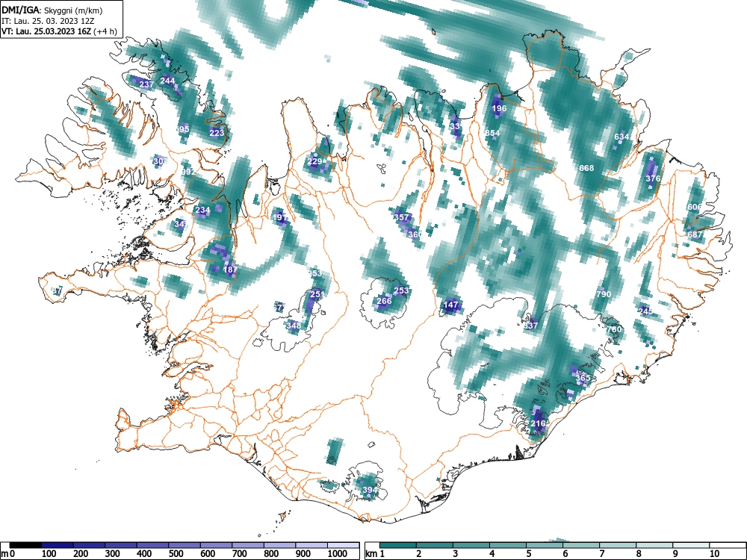Image resolution: width=747 pixels, height=560 pixels.
Task: Select the navy swatch between 100 and 200
Action: pyautogui.click(x=58, y=545)
